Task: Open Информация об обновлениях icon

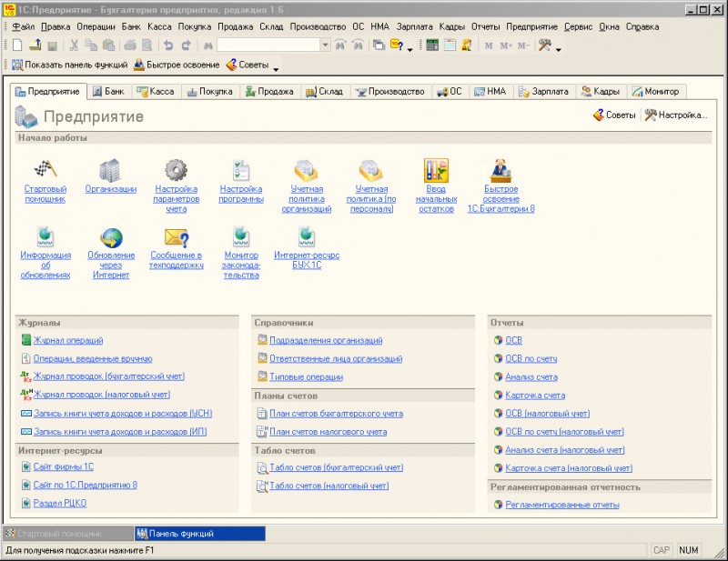Action: coord(45,237)
